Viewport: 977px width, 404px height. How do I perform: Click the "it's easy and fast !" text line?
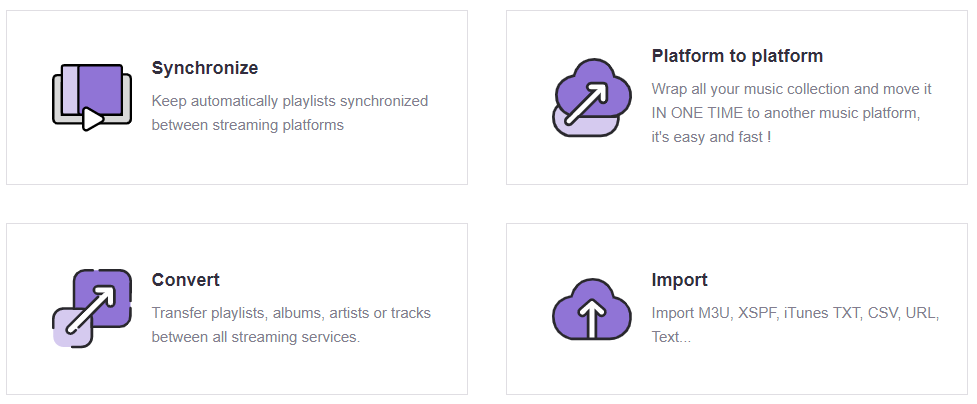pyautogui.click(x=712, y=137)
